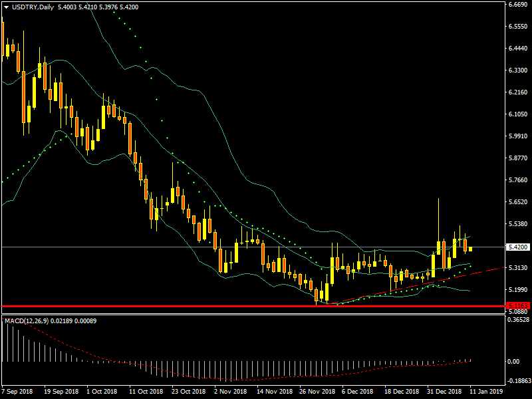Click the 2 Nov 2018 date label

pyautogui.click(x=231, y=392)
